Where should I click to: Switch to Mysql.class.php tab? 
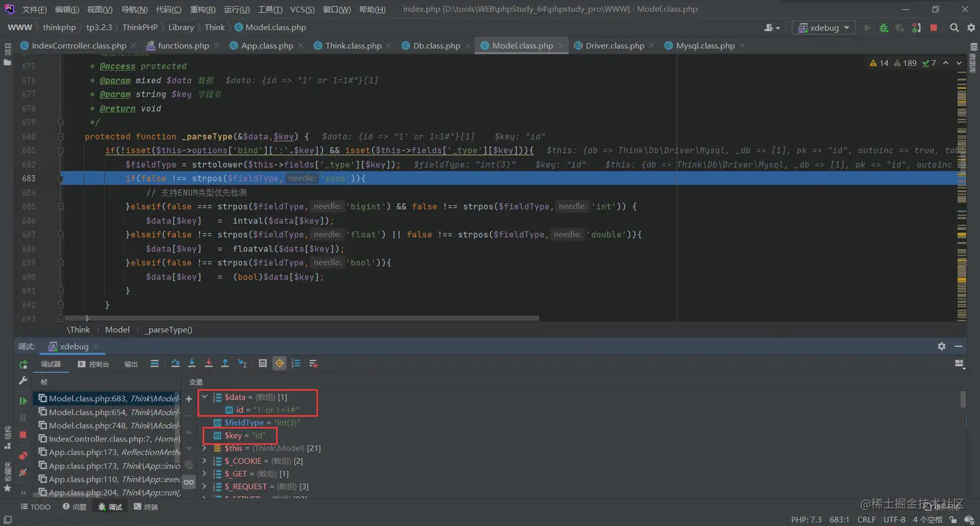[x=705, y=46]
